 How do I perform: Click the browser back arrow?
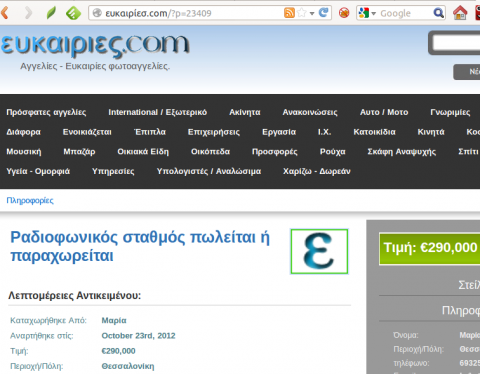click(5, 13)
